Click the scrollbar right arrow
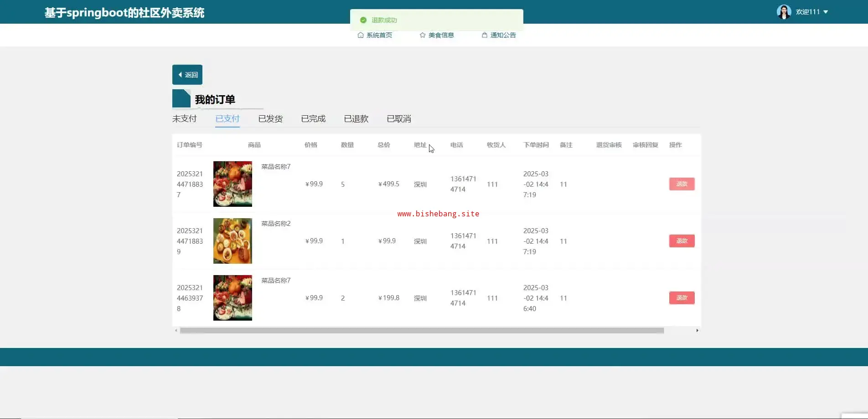This screenshot has height=419, width=868. (x=697, y=331)
